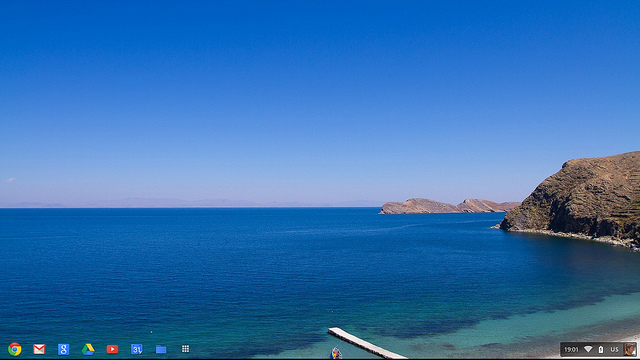Click the 19:01 clock in the tray

coord(571,349)
